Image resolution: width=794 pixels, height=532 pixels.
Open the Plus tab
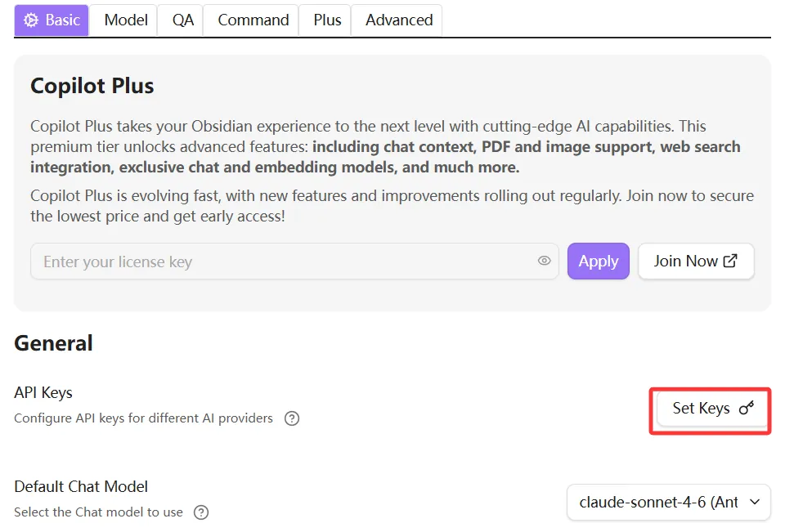[x=327, y=20]
